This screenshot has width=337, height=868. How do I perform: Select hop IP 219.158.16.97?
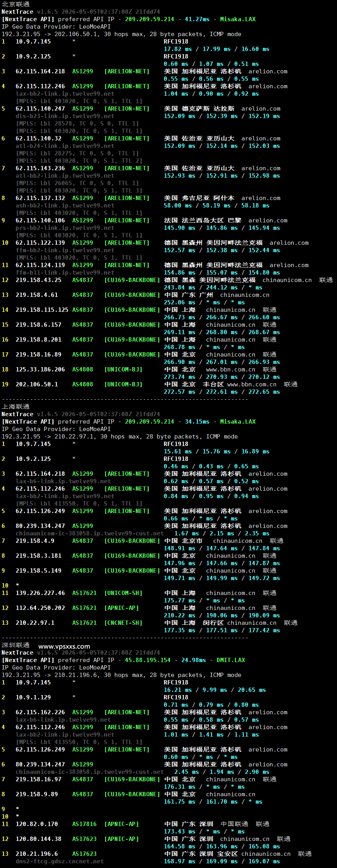pyautogui.click(x=38, y=779)
